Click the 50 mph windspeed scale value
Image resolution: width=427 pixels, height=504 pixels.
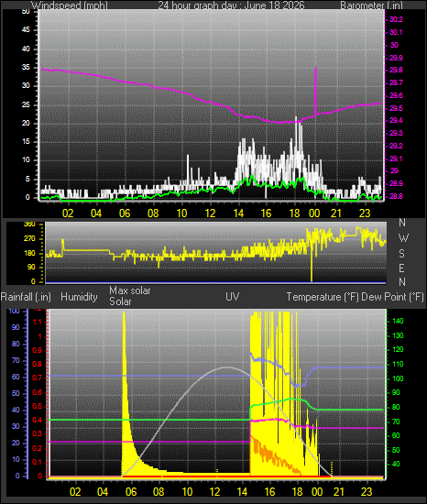tap(26, 12)
